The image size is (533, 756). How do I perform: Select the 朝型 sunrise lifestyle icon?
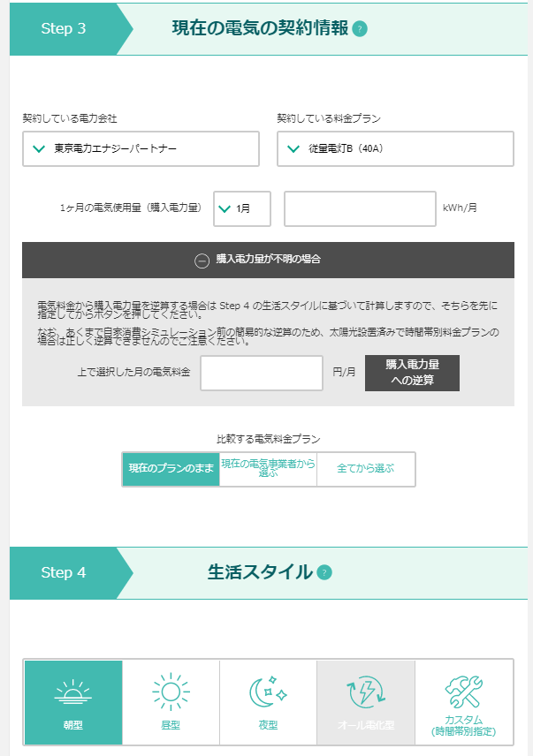(73, 692)
